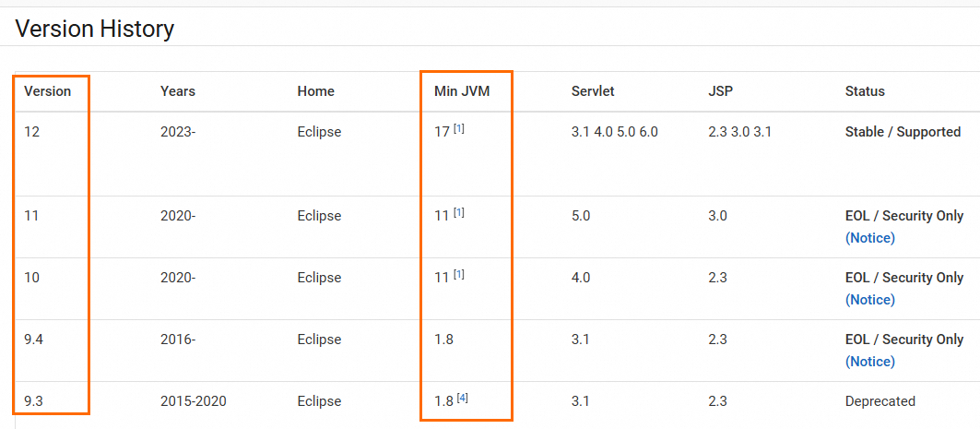Click the Home column header
Screen dimensions: 980x429
(315, 91)
